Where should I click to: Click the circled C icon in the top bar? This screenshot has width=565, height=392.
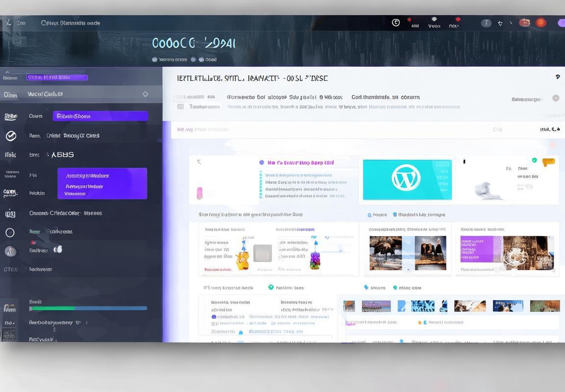click(x=396, y=23)
